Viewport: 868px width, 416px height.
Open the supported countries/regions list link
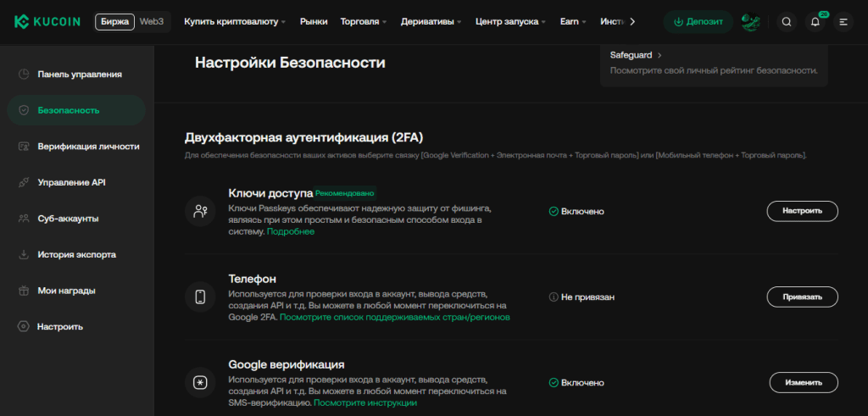pyautogui.click(x=395, y=318)
